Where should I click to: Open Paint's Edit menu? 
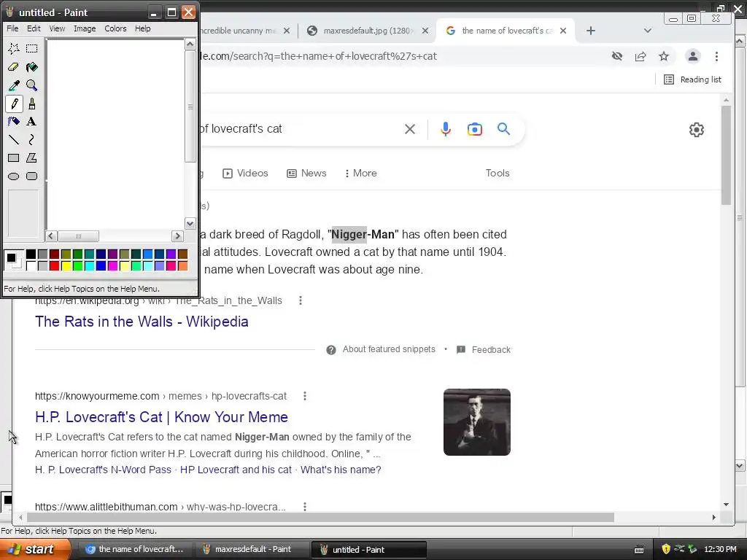coord(34,28)
